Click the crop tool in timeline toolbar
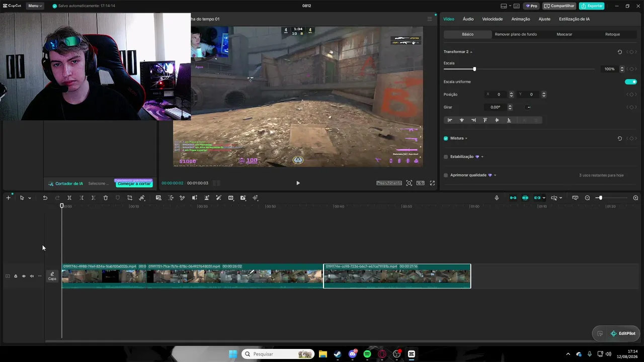644x362 pixels. 130,198
